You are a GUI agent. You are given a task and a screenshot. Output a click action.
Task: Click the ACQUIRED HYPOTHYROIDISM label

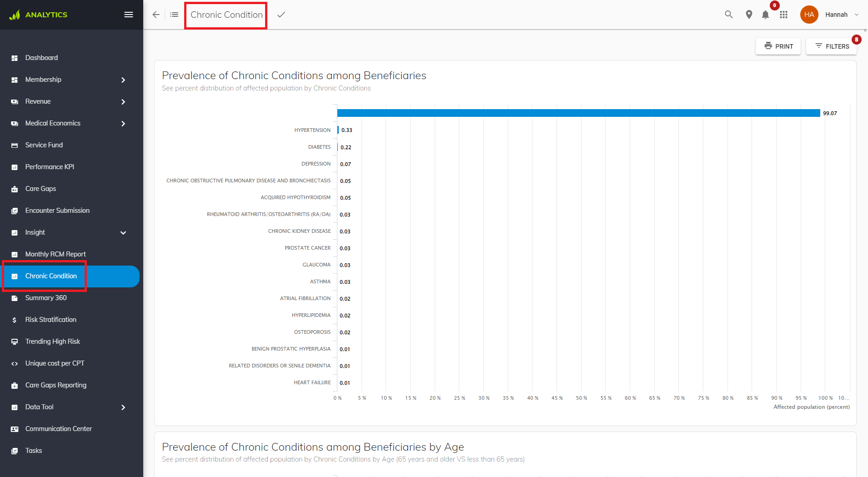(296, 197)
